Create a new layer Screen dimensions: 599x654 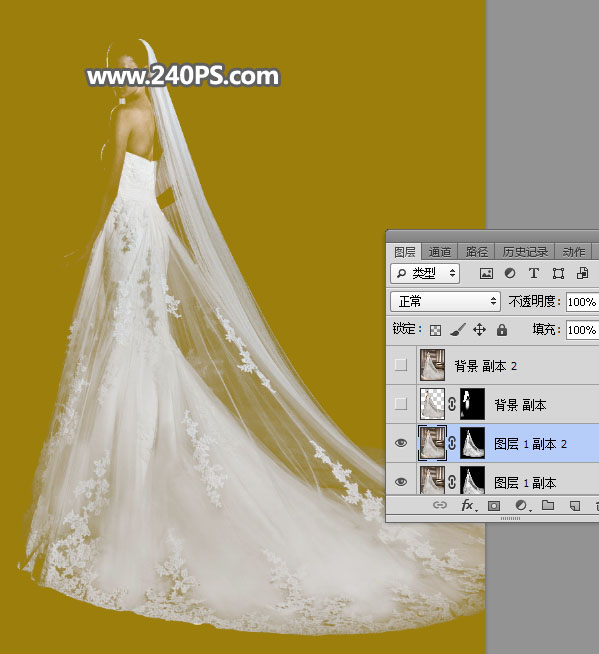[575, 506]
